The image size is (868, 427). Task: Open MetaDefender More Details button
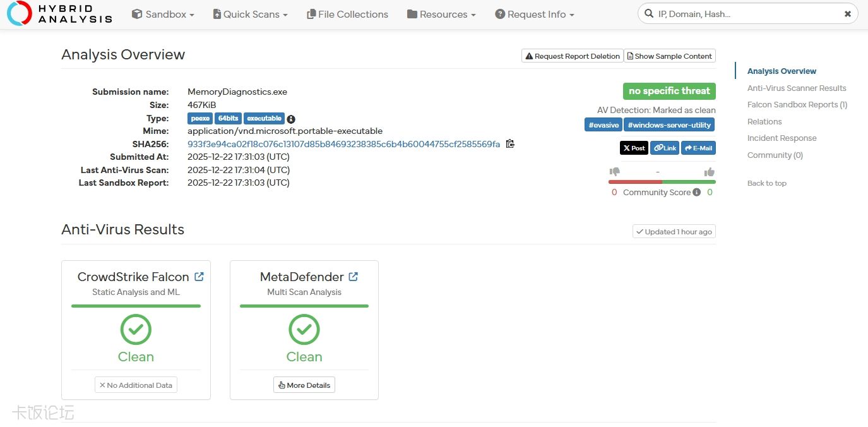pos(304,385)
